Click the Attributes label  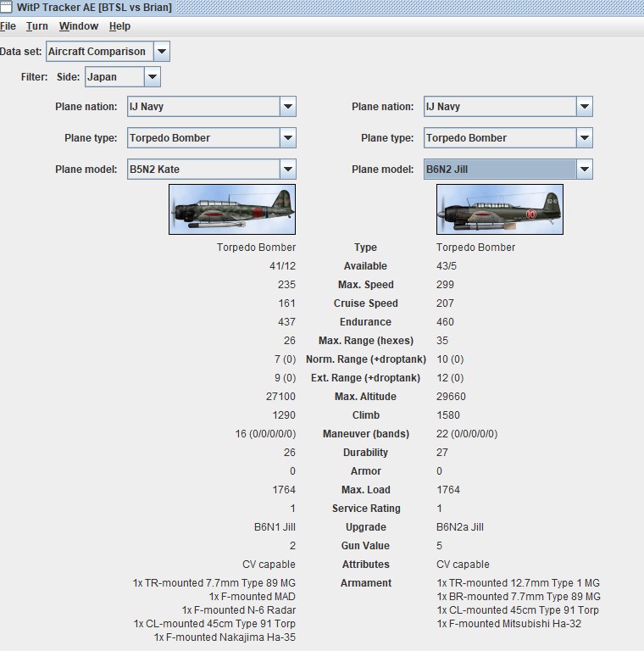[365, 565]
